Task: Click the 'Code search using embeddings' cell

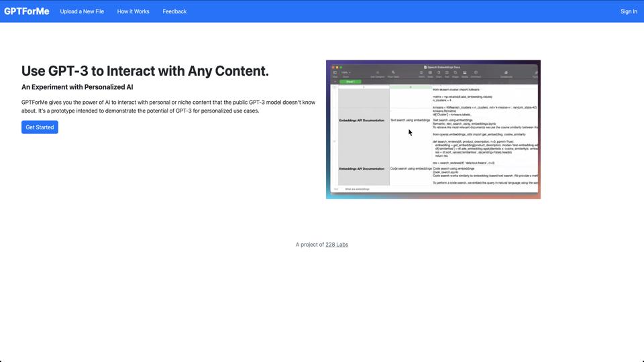Action: 411,169
